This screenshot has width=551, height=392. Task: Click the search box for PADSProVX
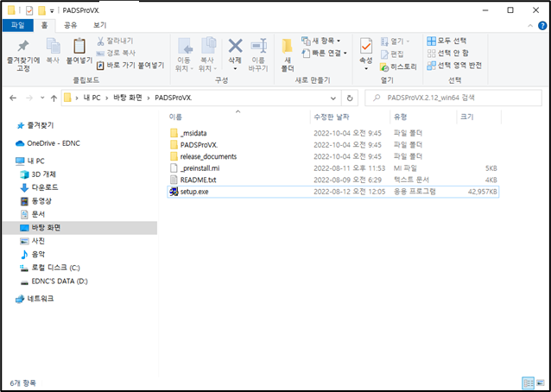point(453,98)
